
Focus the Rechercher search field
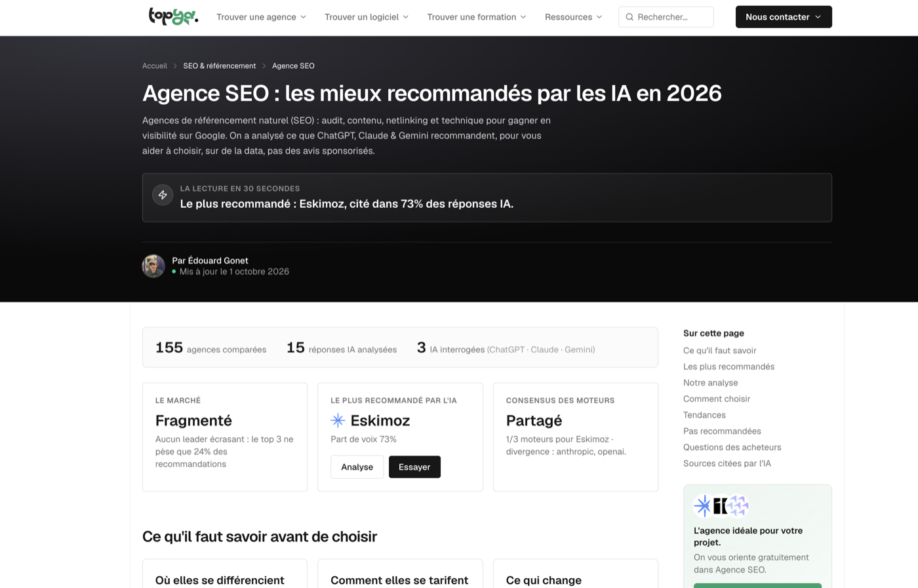coord(666,17)
